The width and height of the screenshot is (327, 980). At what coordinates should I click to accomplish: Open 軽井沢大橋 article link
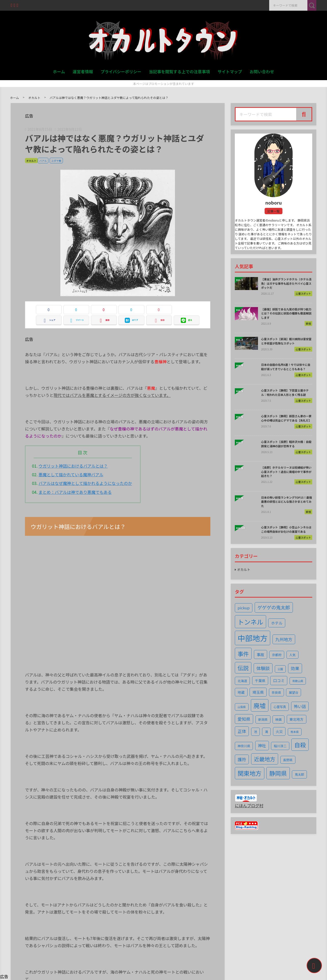286,444
